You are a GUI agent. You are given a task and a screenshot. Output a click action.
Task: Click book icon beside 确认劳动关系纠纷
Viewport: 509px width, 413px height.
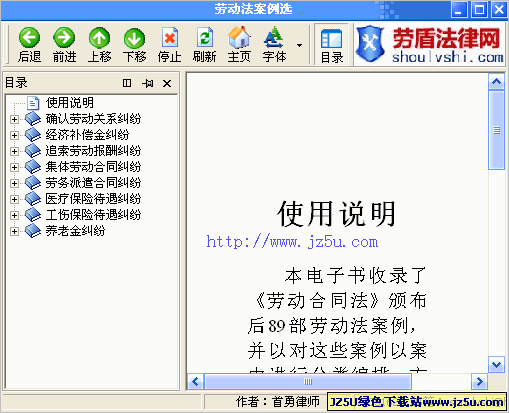point(33,119)
